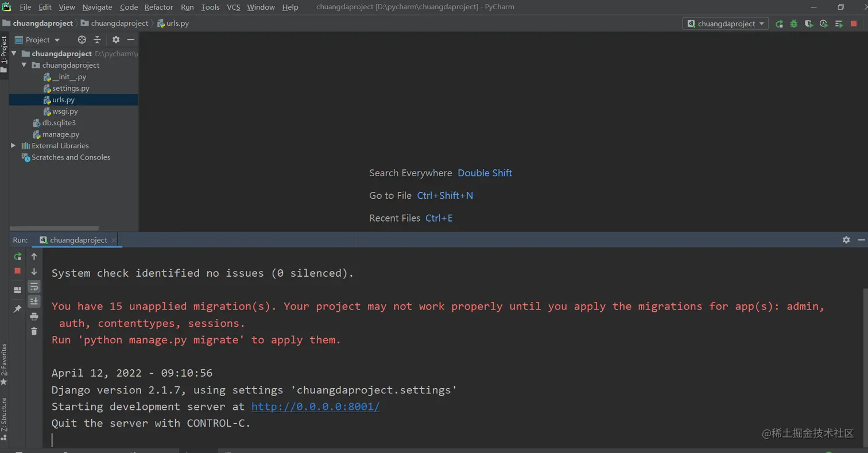868x453 pixels.
Task: Collapse all nodes in the Project panel
Action: (x=97, y=40)
